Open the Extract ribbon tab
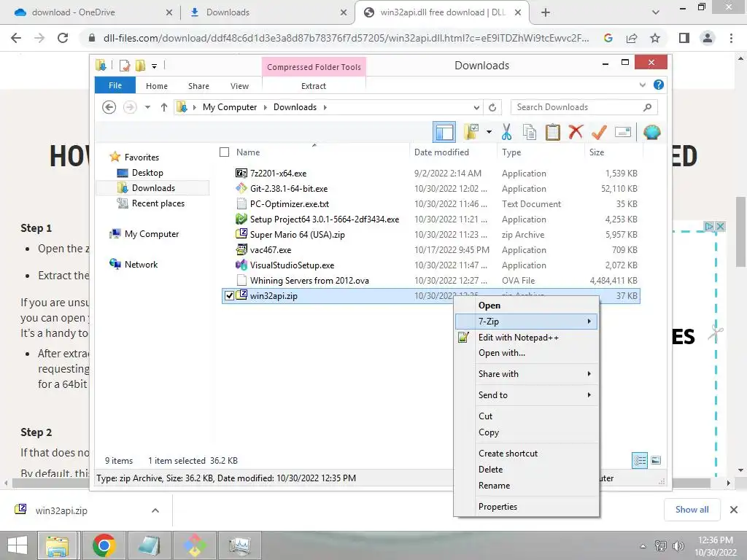The image size is (747, 560). [314, 86]
